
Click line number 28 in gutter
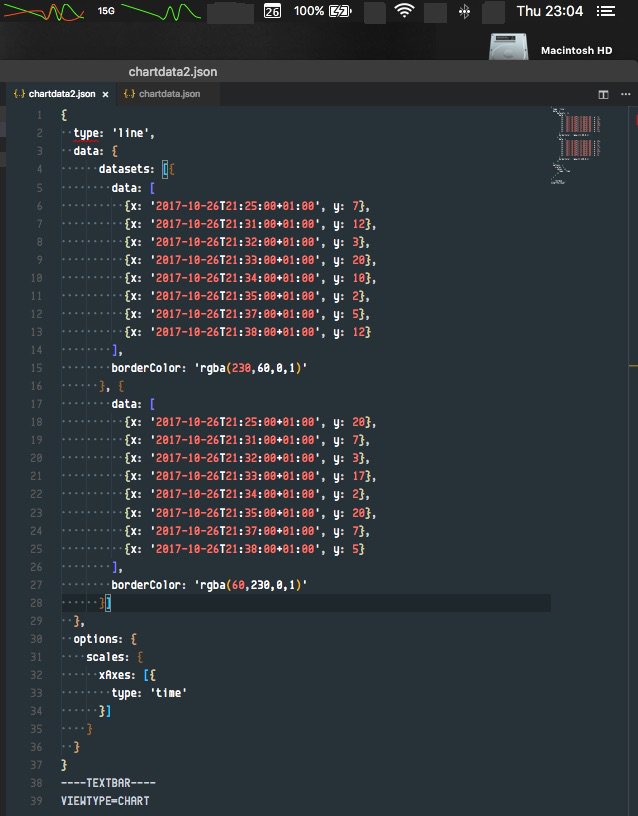tap(36, 603)
